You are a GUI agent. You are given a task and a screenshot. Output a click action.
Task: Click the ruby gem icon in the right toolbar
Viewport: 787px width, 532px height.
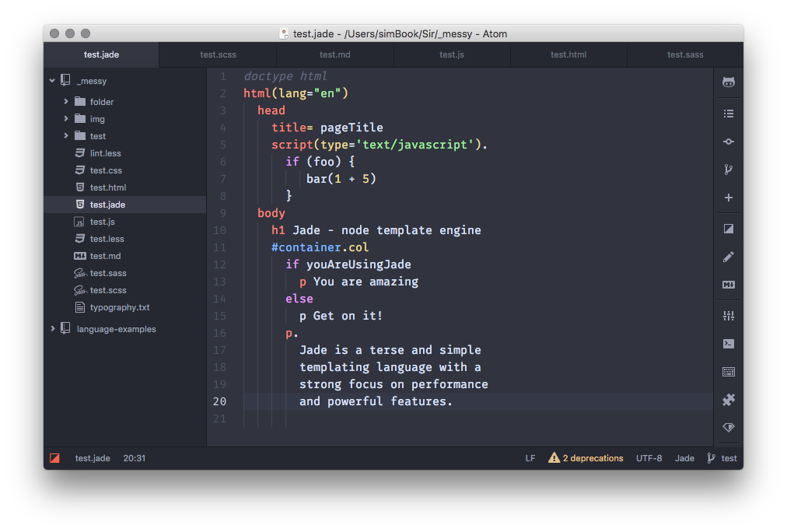(x=728, y=428)
